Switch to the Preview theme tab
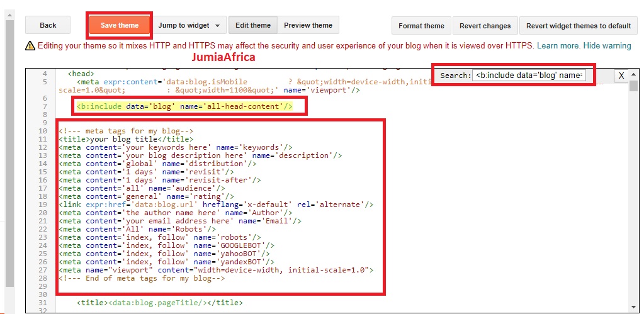This screenshot has height=314, width=644. 308,25
